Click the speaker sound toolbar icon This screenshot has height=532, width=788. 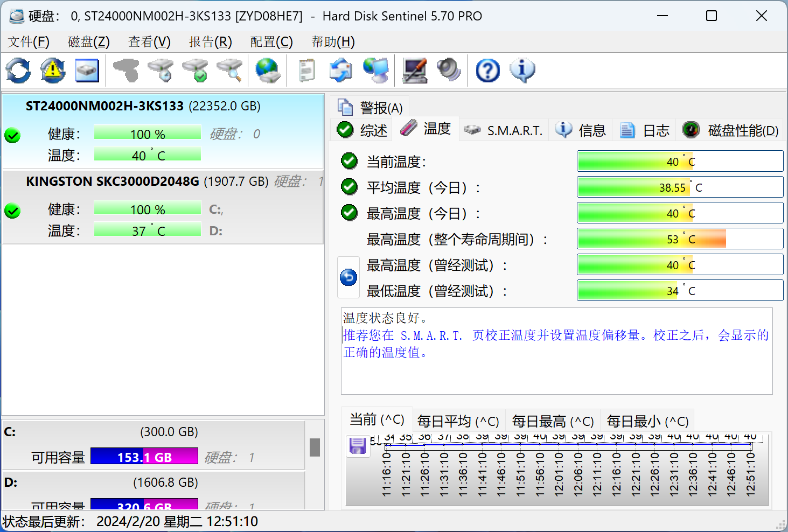coord(449,71)
